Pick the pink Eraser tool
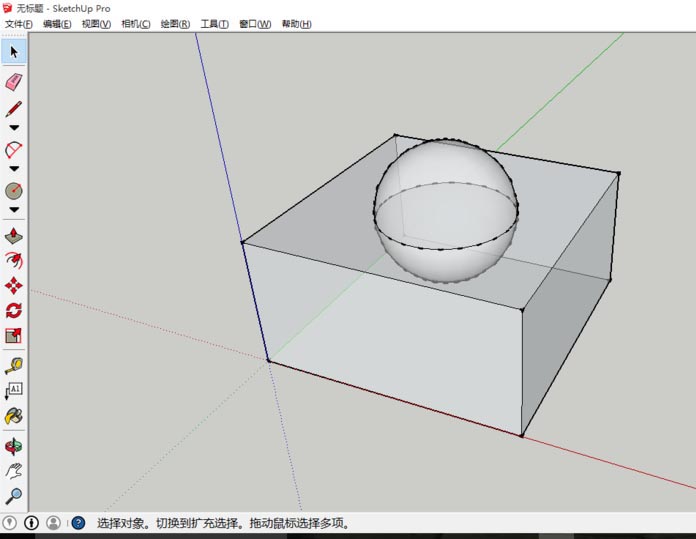Viewport: 696px width, 539px height. (x=14, y=81)
